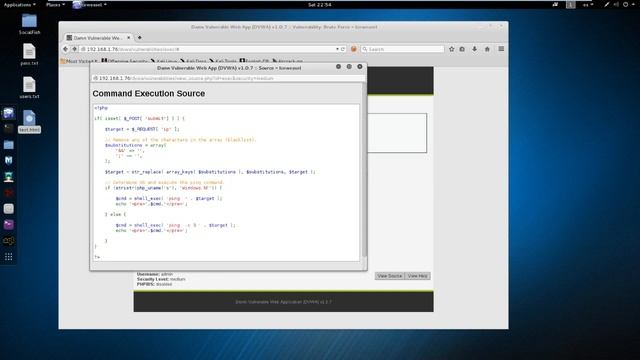Switch to Damn Vulnerable Web tab
This screenshot has height=360, width=640.
(x=98, y=38)
